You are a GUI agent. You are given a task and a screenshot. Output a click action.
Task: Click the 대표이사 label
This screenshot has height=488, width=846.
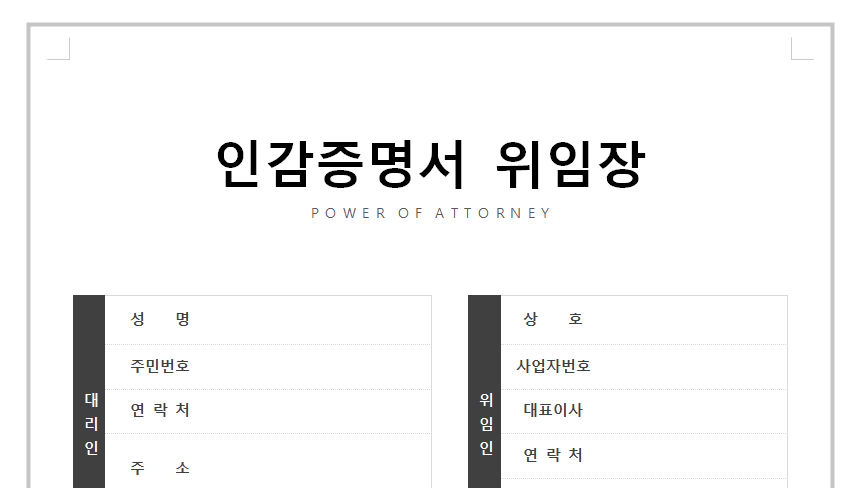click(x=553, y=410)
